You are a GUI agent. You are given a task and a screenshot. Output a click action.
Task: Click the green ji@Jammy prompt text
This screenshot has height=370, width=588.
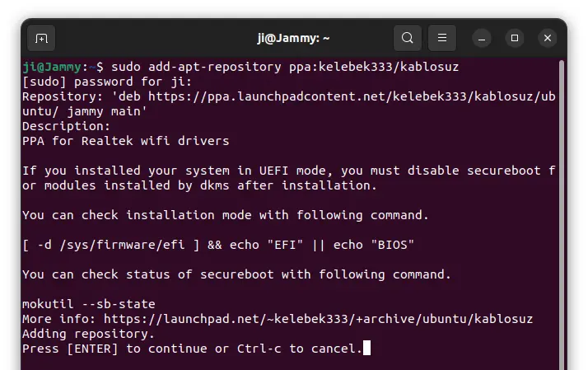click(x=53, y=66)
